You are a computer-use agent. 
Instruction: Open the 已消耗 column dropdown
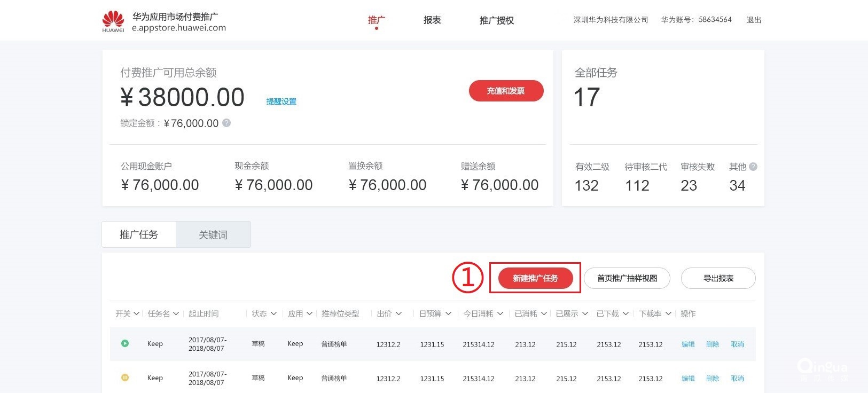544,314
